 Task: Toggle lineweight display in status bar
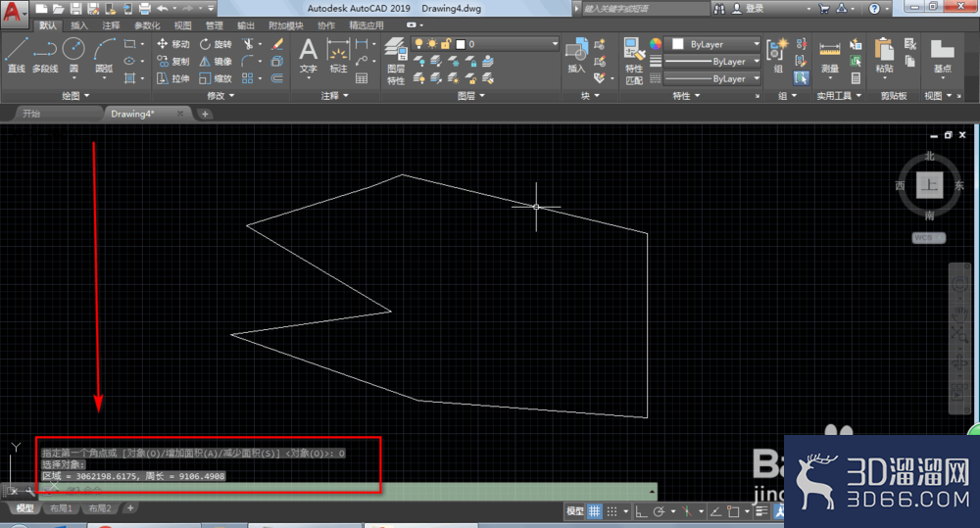pos(761,511)
